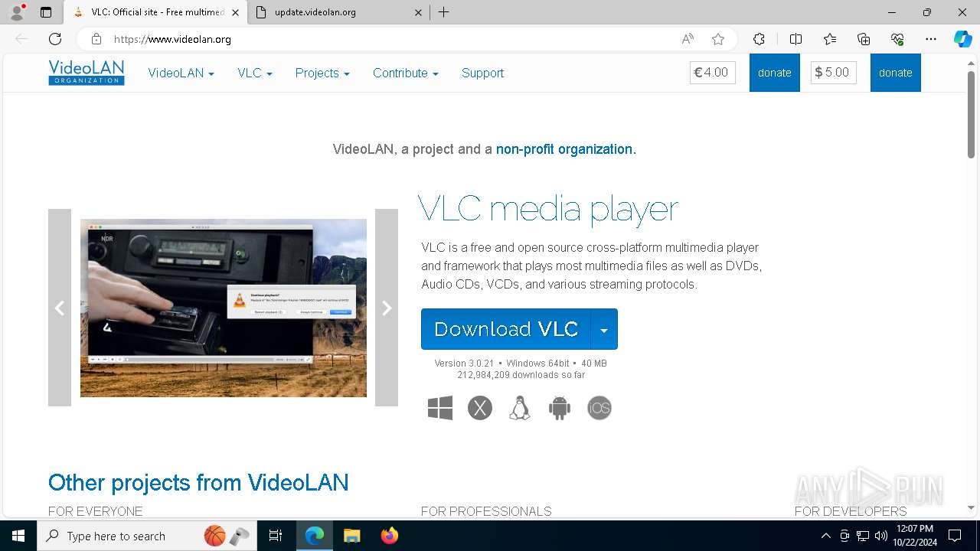Expand the Projects menu
Viewport: 980px width, 551px height.
click(x=322, y=73)
